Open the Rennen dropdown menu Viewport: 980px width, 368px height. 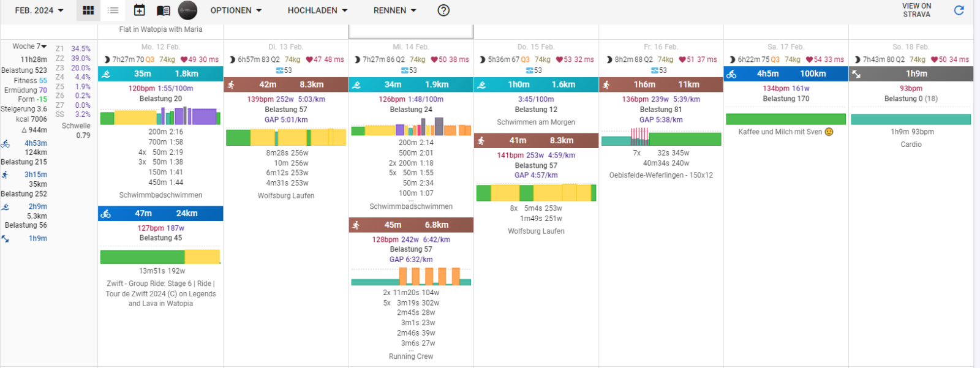pos(394,10)
